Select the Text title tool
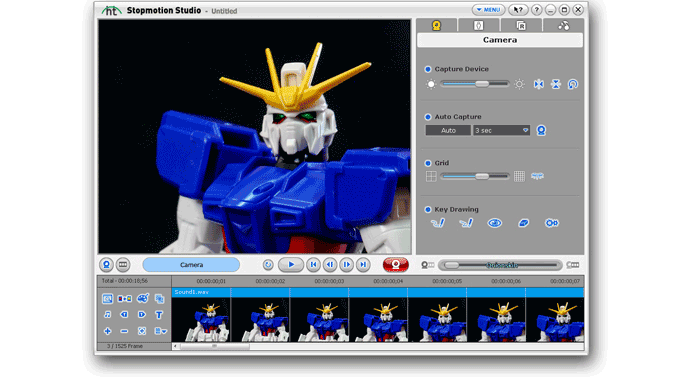This screenshot has width=700, height=380. [x=159, y=315]
